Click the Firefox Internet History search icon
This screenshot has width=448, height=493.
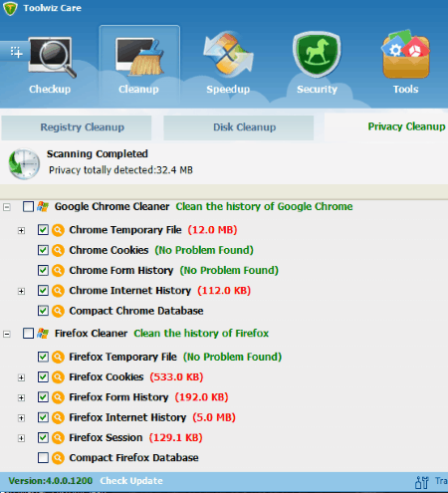(x=58, y=417)
